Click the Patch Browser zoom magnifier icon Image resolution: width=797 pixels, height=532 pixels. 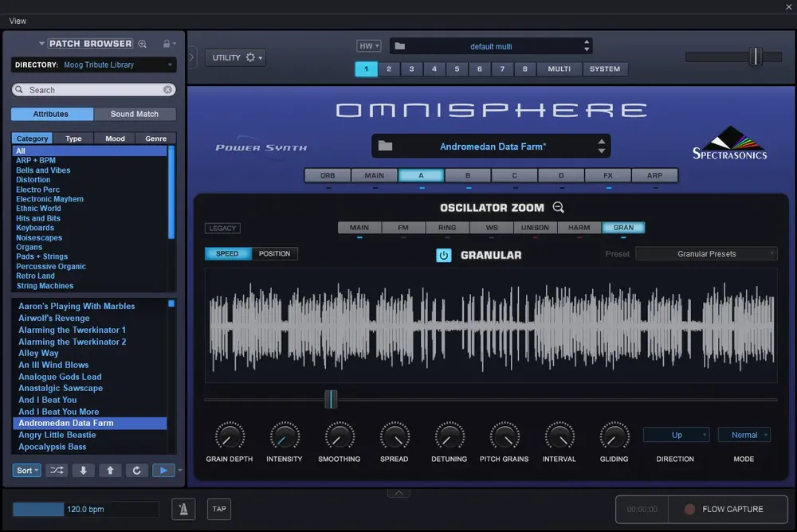[143, 44]
